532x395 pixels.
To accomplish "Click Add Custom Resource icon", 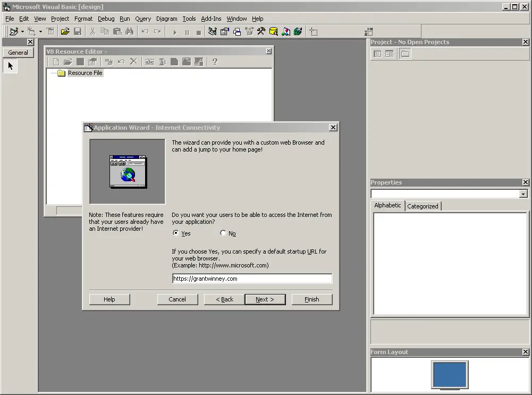I will pyautogui.click(x=199, y=62).
